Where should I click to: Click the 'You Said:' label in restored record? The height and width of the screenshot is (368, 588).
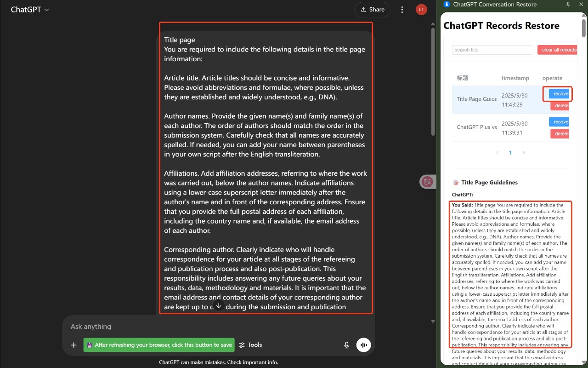pyautogui.click(x=463, y=205)
